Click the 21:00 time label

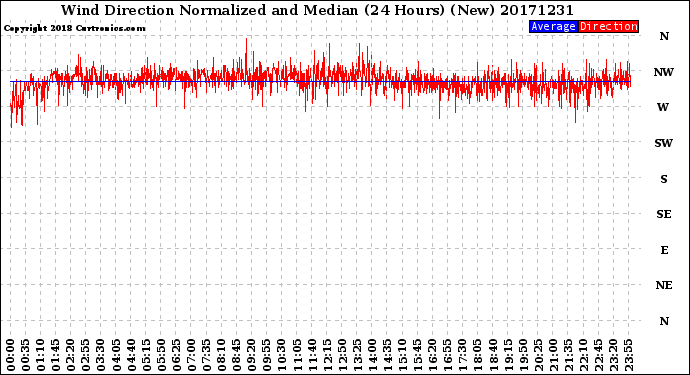[x=553, y=355]
